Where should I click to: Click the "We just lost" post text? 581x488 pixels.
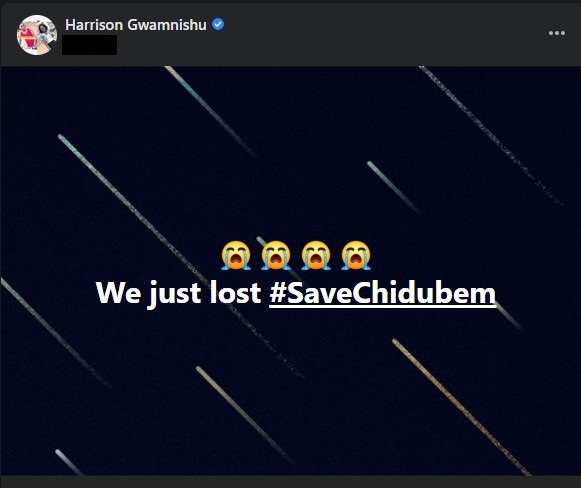(x=179, y=293)
